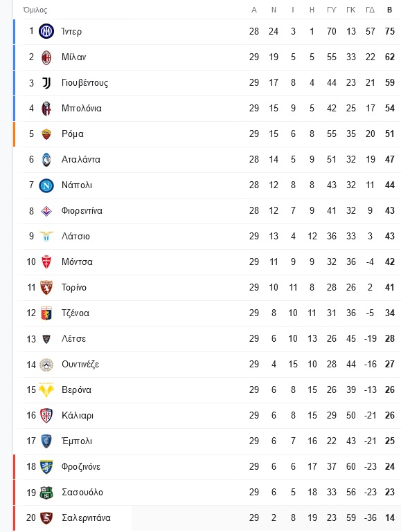Click Inter's 75 points value
401x532 pixels.
point(389,32)
